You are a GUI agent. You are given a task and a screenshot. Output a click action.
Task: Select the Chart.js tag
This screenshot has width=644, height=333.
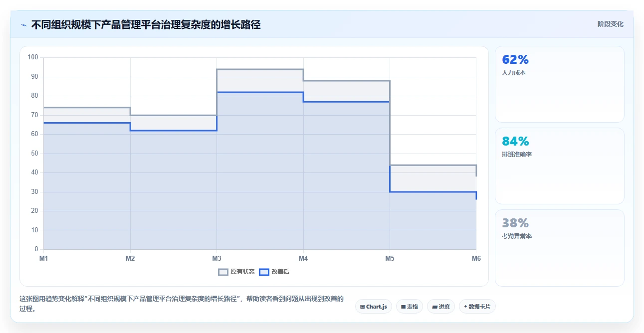point(374,307)
